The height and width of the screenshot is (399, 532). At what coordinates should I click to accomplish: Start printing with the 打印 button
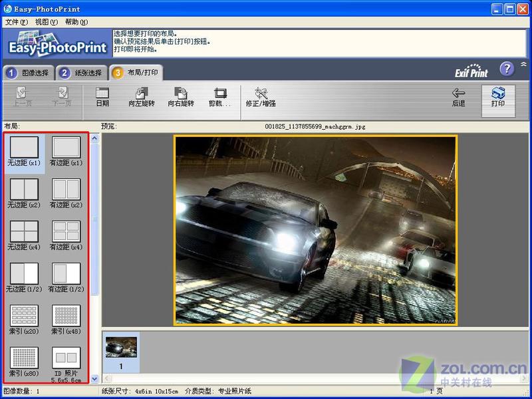point(498,101)
